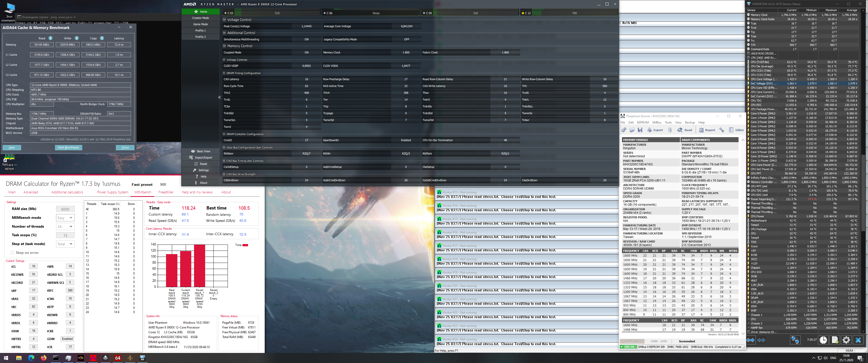
Task: Collapse the DRAM Timing Configuration section
Action: coord(224,73)
